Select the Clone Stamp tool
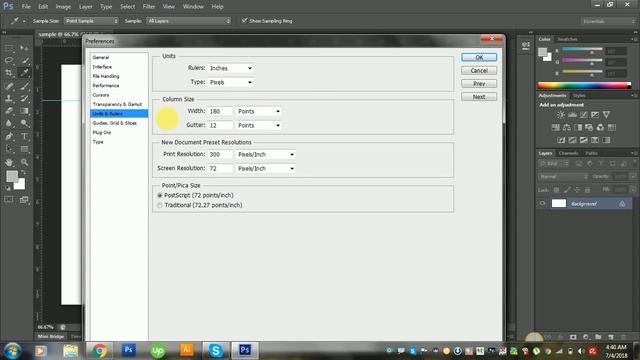Screen dimensions: 640x360 click(x=9, y=98)
